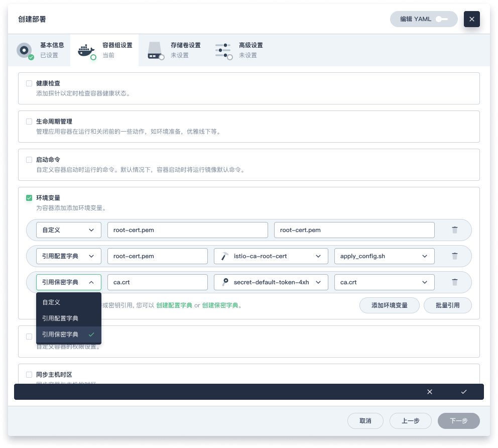Delete the first root-cert.pem variable with trash icon
Screen dimensions: 498x448
pyautogui.click(x=455, y=230)
